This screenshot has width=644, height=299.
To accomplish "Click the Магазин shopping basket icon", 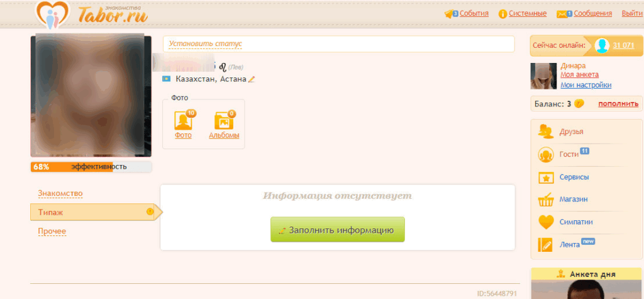I will [546, 200].
